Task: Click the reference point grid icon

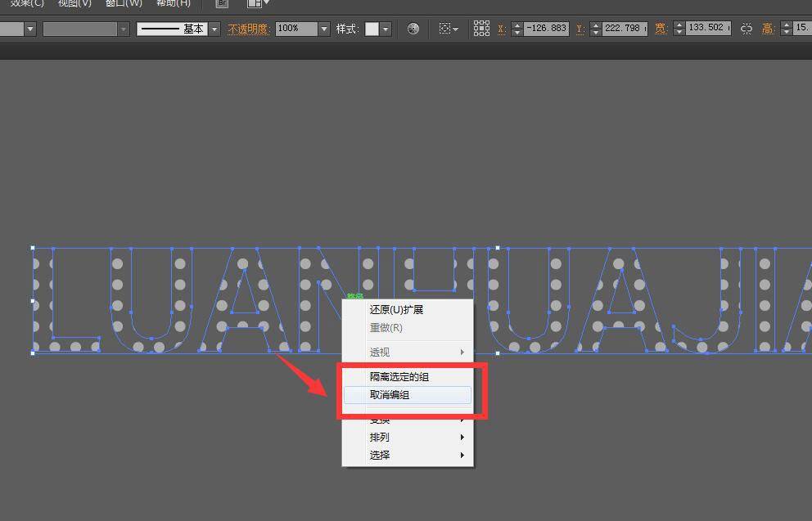Action: point(481,29)
